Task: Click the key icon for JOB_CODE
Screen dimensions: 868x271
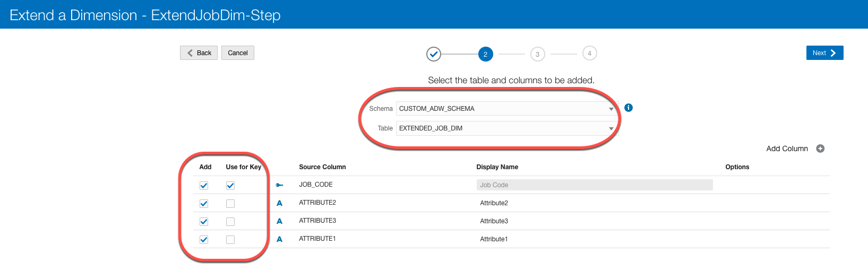Action: coord(279,185)
